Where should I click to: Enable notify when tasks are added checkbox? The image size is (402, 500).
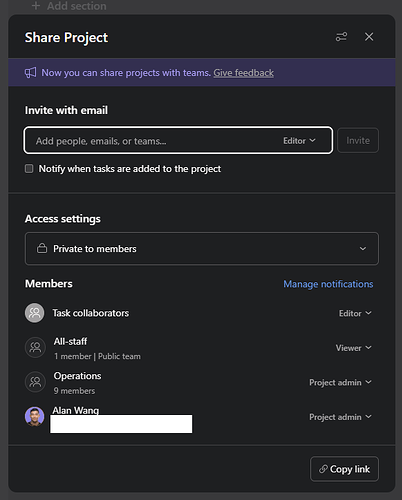click(x=29, y=169)
